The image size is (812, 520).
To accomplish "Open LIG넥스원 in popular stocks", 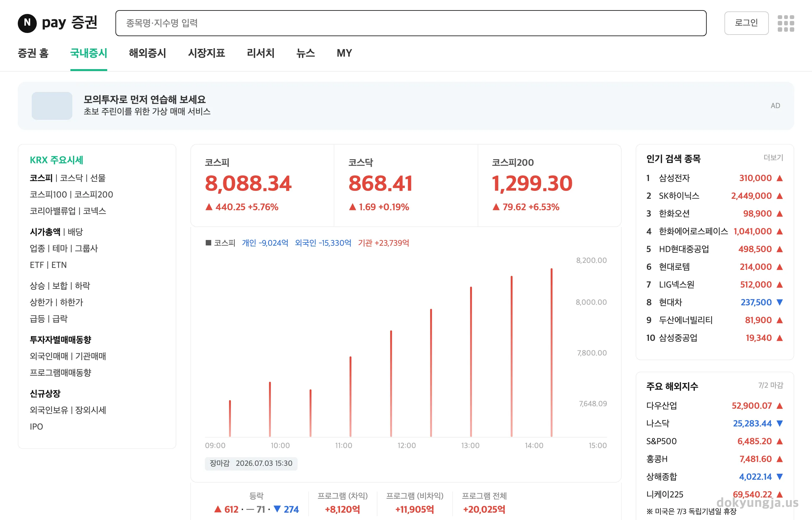I will pyautogui.click(x=714, y=285).
